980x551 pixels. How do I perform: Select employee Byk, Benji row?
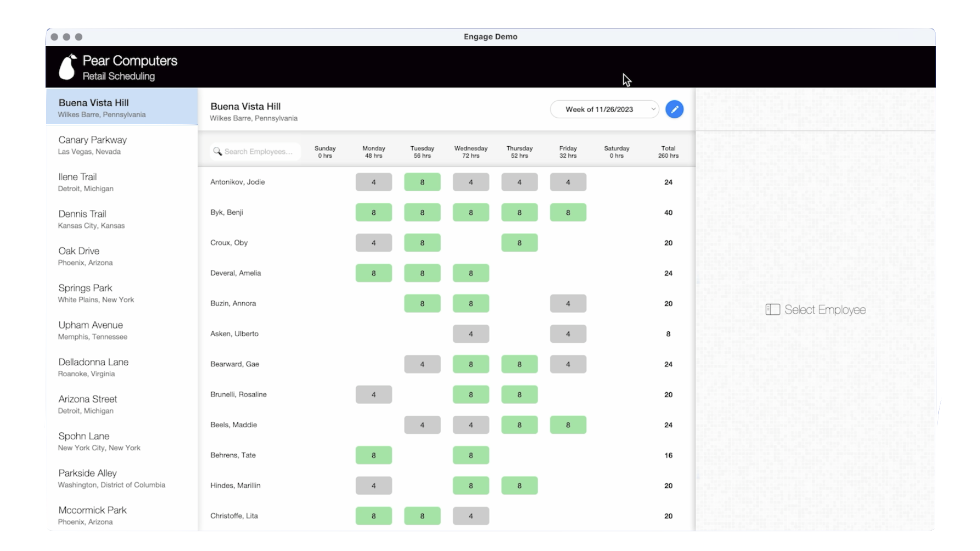click(x=226, y=213)
